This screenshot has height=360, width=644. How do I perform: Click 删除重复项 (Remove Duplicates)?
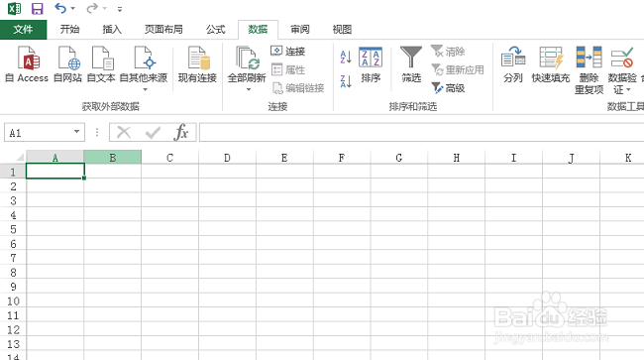point(589,69)
